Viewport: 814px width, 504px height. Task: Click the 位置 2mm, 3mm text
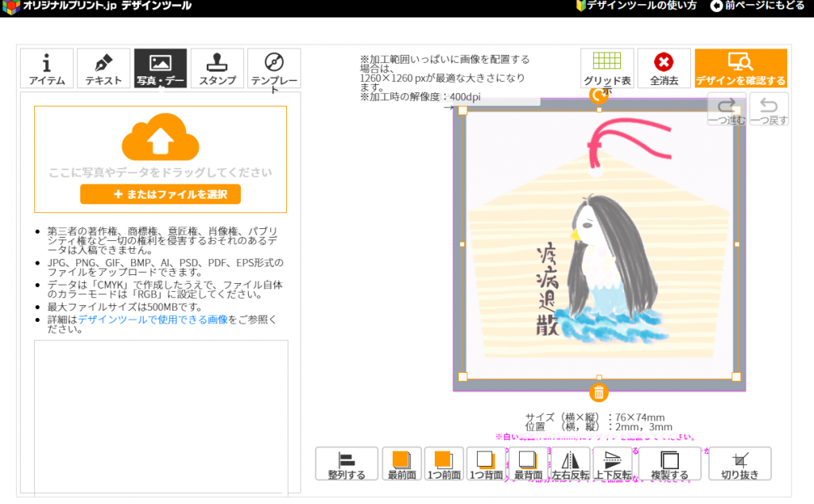click(x=599, y=427)
